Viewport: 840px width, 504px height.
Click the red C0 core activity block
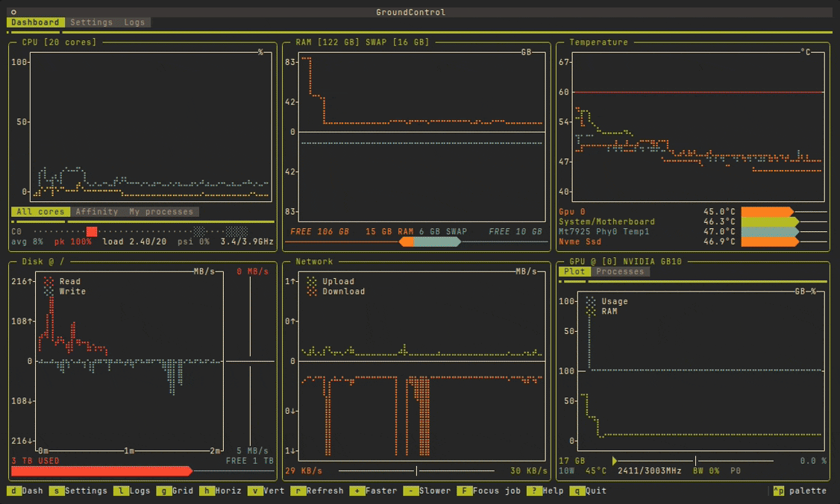tap(93, 231)
